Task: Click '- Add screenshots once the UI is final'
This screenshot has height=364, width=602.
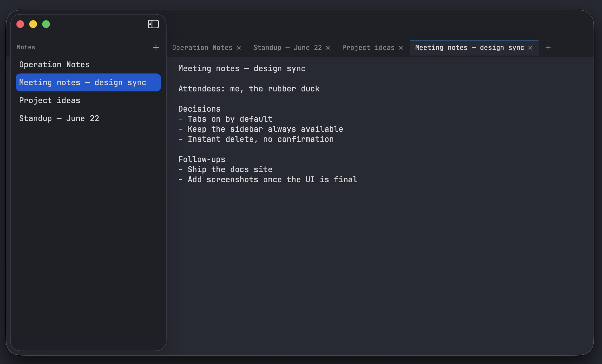Action: [268, 180]
